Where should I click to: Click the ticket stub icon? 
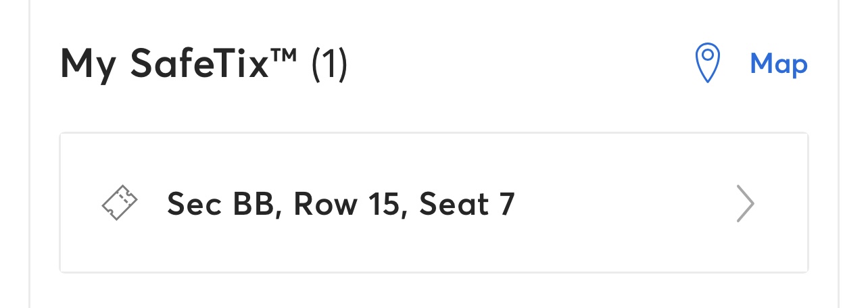pos(120,203)
